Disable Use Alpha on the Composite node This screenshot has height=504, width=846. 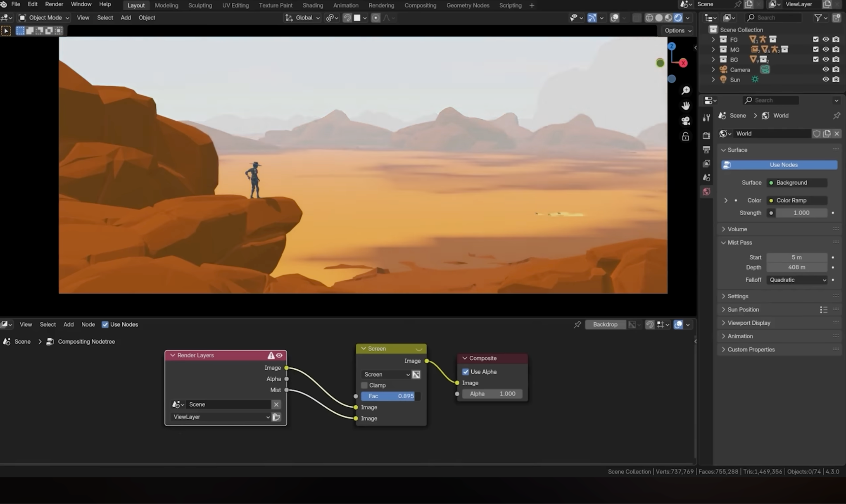(x=465, y=371)
